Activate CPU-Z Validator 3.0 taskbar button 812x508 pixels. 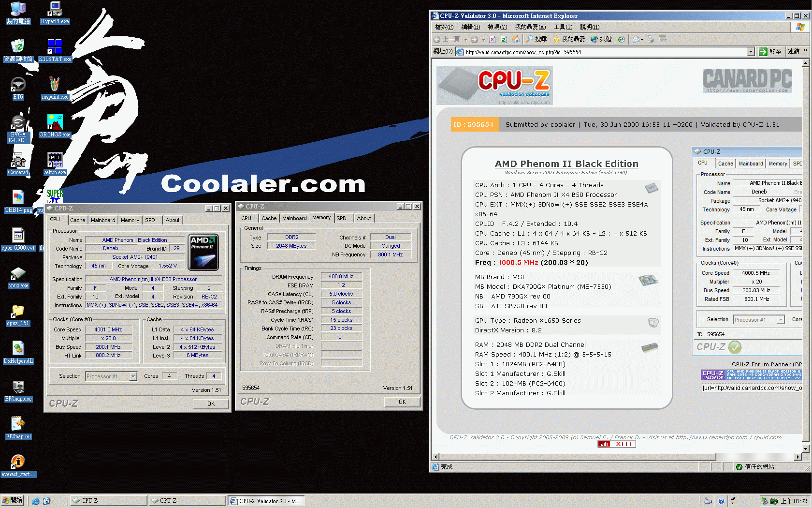point(266,501)
